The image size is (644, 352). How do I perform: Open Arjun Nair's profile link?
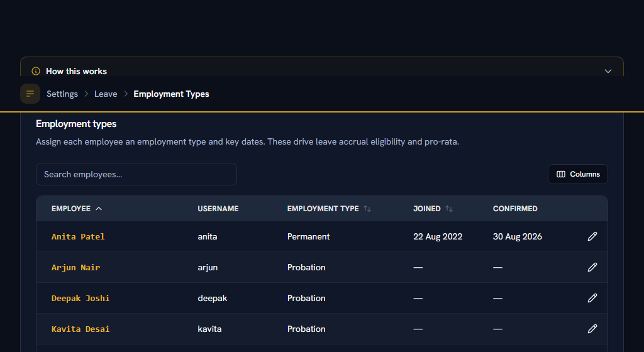coord(75,268)
